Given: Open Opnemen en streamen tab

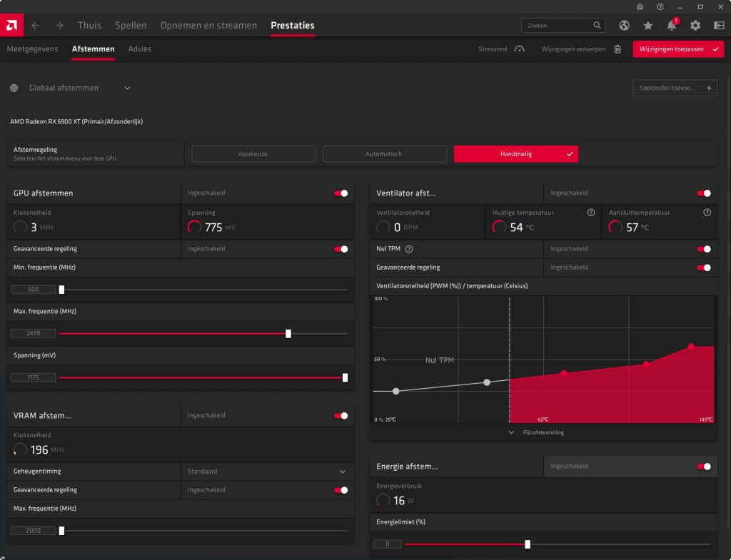Looking at the screenshot, I should point(208,25).
